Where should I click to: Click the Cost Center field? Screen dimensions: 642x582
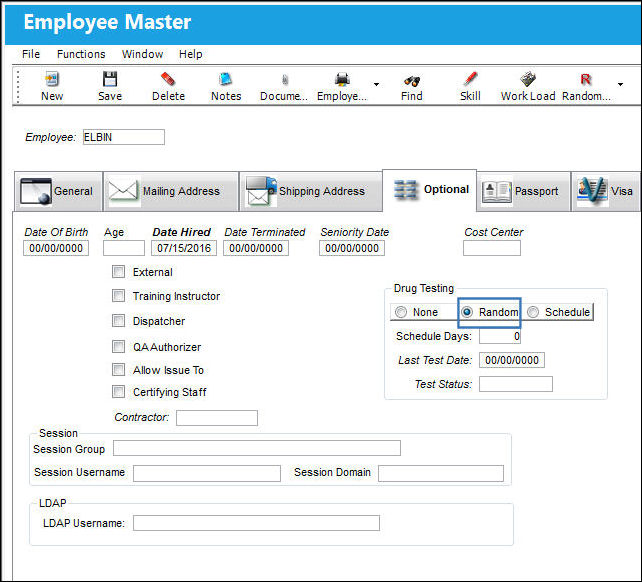(x=492, y=248)
